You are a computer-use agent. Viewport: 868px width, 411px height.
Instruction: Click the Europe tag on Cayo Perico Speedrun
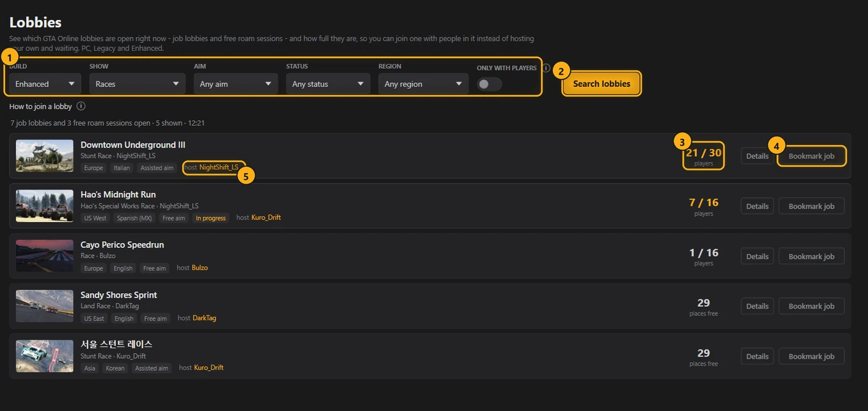[94, 268]
